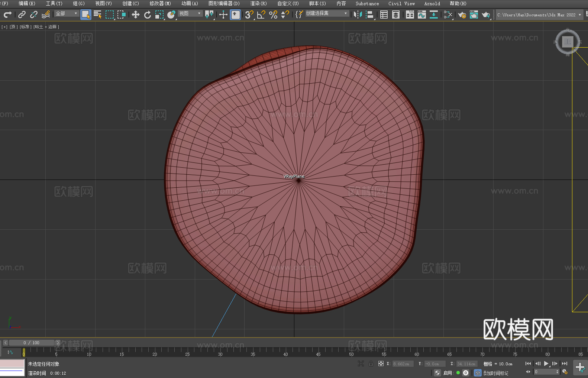The height and width of the screenshot is (378, 588).
Task: Toggle the Angle Snap button
Action: 261,14
